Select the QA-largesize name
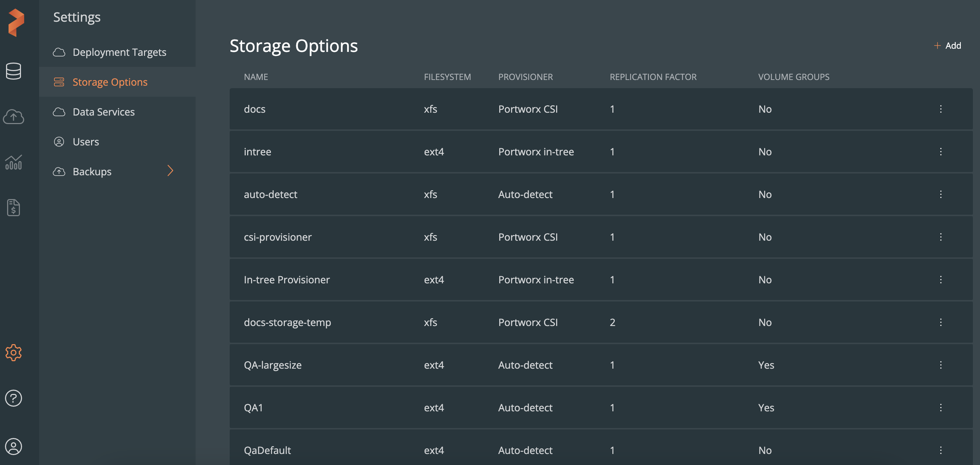The image size is (980, 465). click(x=273, y=365)
